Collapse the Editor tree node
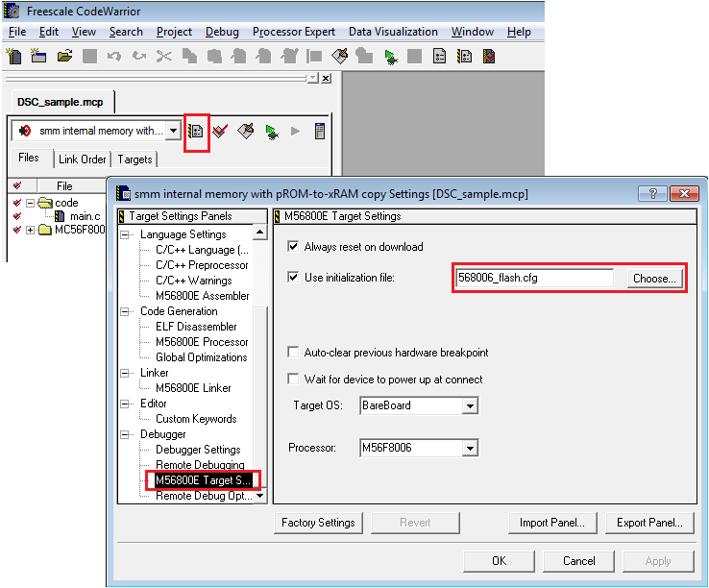Screen dimensions: 709x588 coord(125,404)
